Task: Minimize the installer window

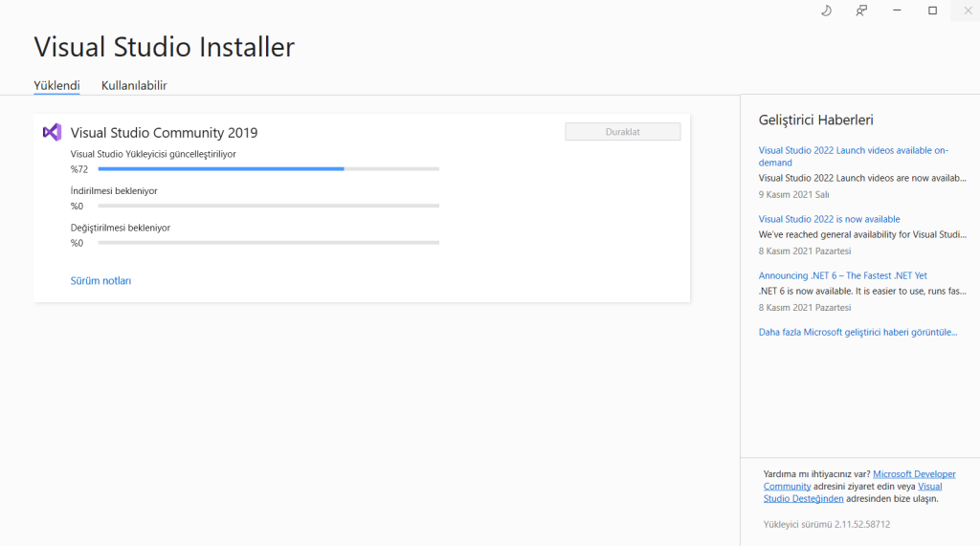Action: point(897,11)
